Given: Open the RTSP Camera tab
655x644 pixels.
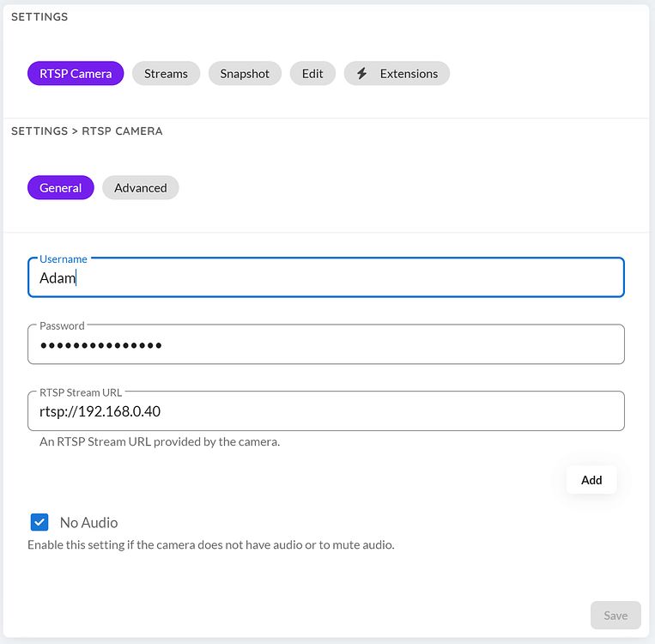Looking at the screenshot, I should [76, 74].
